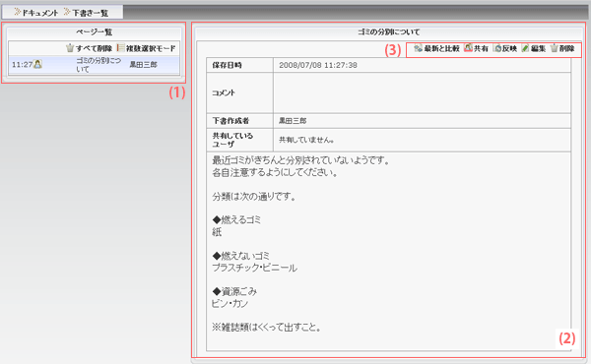Click the 反映 apply icon

click(497, 48)
